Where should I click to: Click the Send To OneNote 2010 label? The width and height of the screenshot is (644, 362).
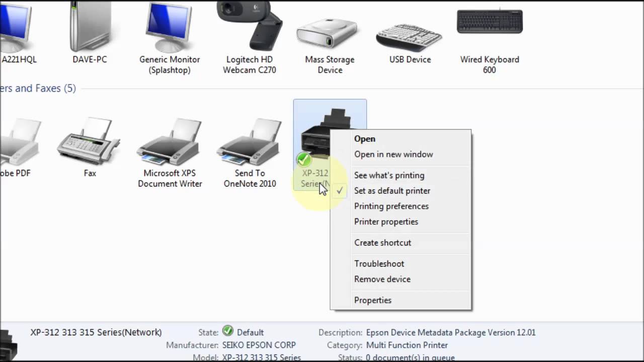[250, 178]
